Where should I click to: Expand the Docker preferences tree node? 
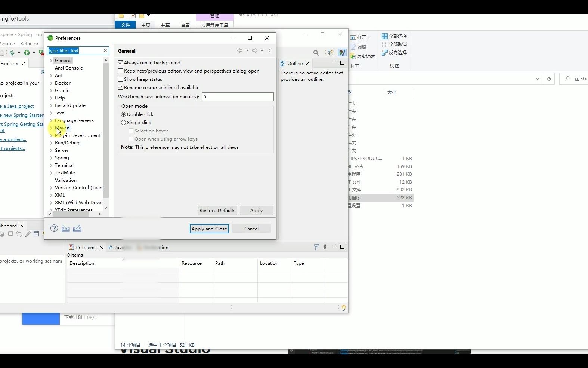[51, 83]
